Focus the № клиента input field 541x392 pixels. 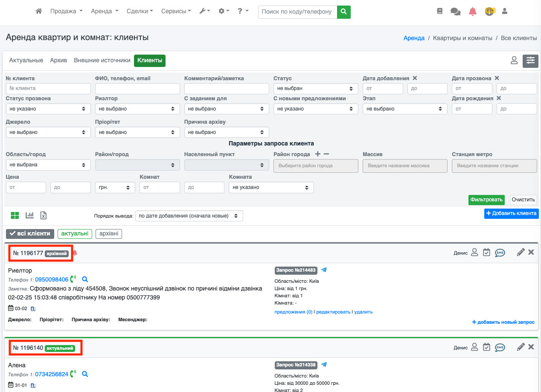coord(48,88)
